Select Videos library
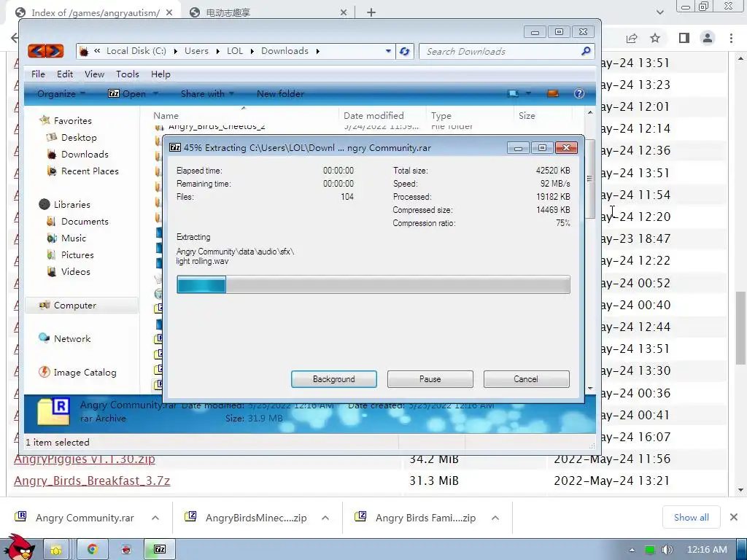Screen dimensions: 747x560 pyautogui.click(x=75, y=271)
